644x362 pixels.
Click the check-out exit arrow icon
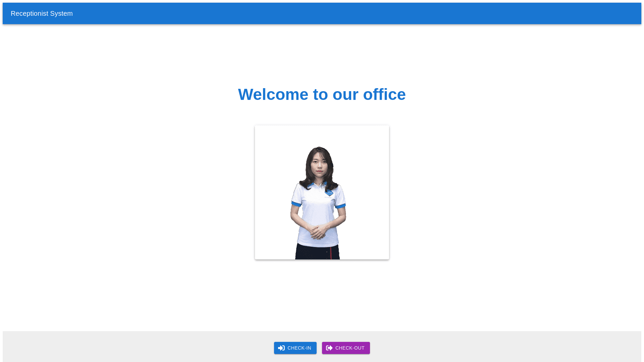(x=329, y=348)
